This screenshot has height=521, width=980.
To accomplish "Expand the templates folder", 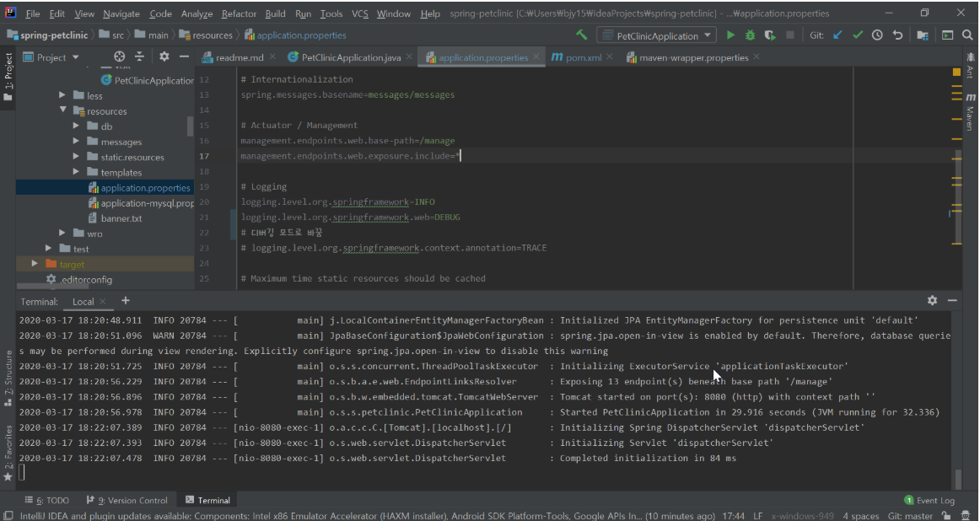I will tap(76, 172).
